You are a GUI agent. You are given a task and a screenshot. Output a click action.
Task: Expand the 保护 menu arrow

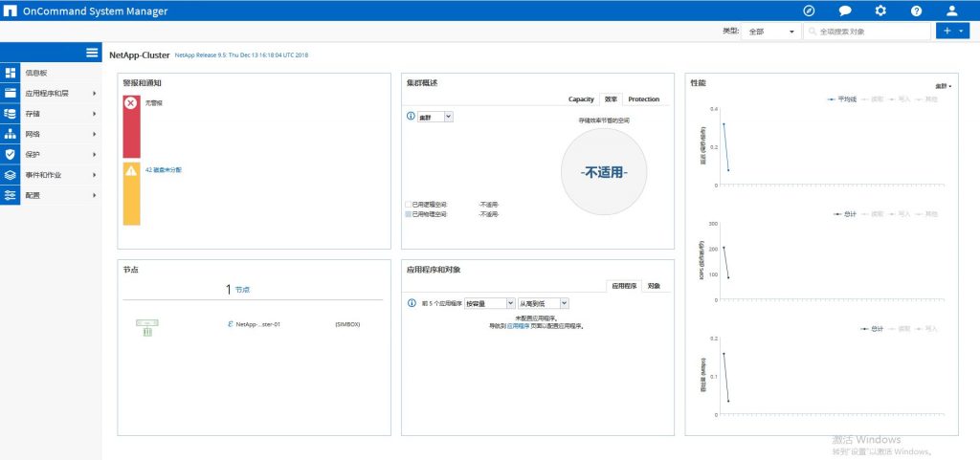(x=95, y=155)
